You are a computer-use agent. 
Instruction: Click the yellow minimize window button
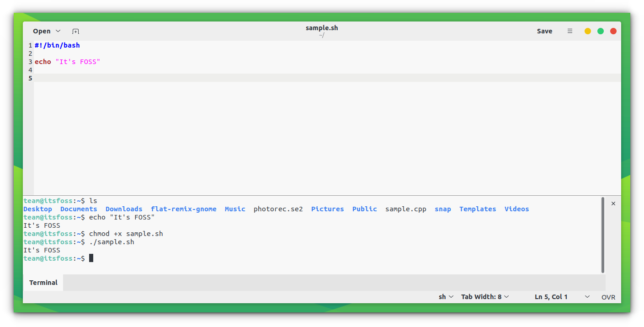[x=588, y=31]
